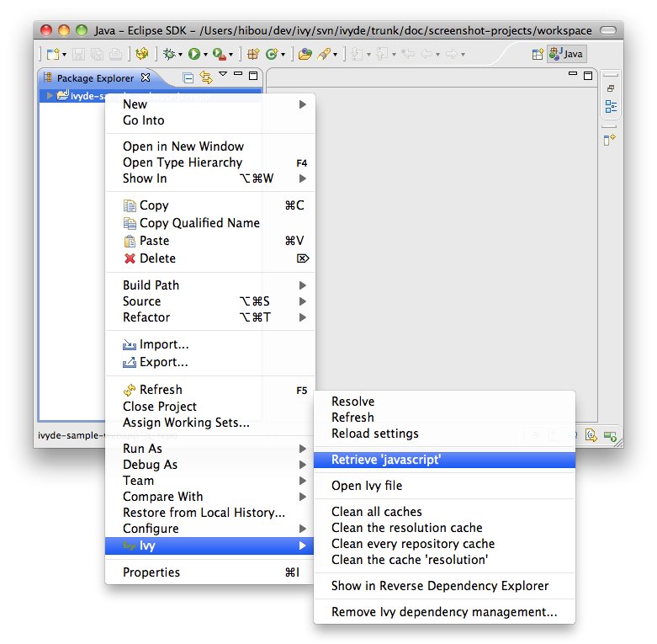Maximize the empty editor area
The image size is (657, 644).
click(x=588, y=75)
